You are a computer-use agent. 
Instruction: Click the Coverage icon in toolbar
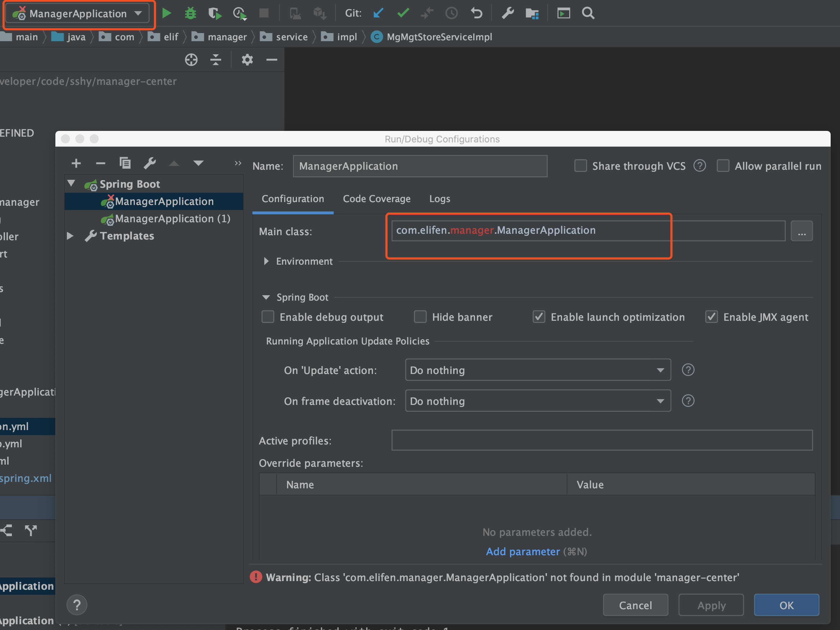(x=214, y=13)
